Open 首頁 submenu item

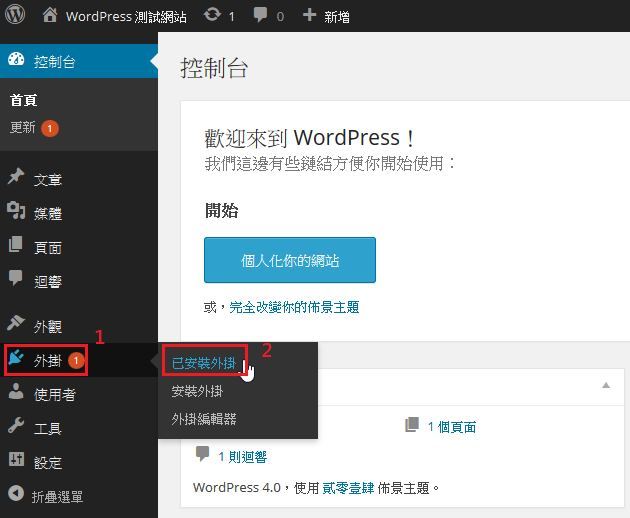pyautogui.click(x=24, y=100)
